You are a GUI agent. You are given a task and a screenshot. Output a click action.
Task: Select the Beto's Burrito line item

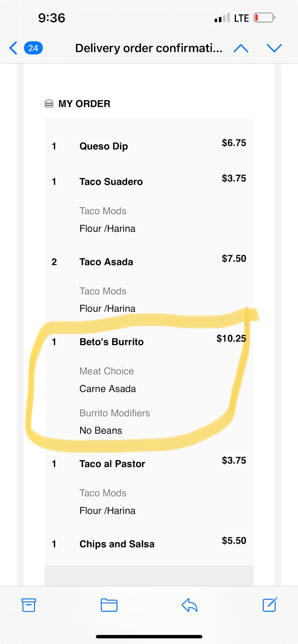click(112, 342)
